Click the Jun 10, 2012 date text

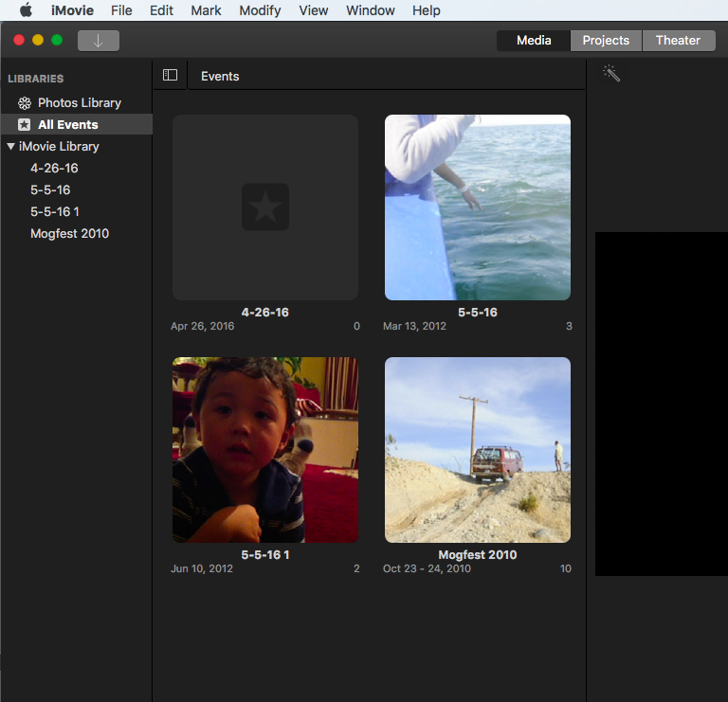pos(202,568)
